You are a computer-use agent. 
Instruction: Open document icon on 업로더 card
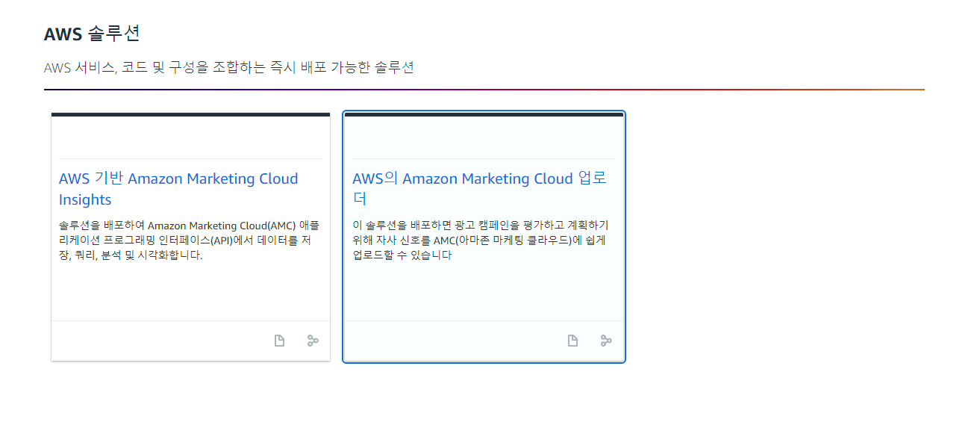point(572,341)
